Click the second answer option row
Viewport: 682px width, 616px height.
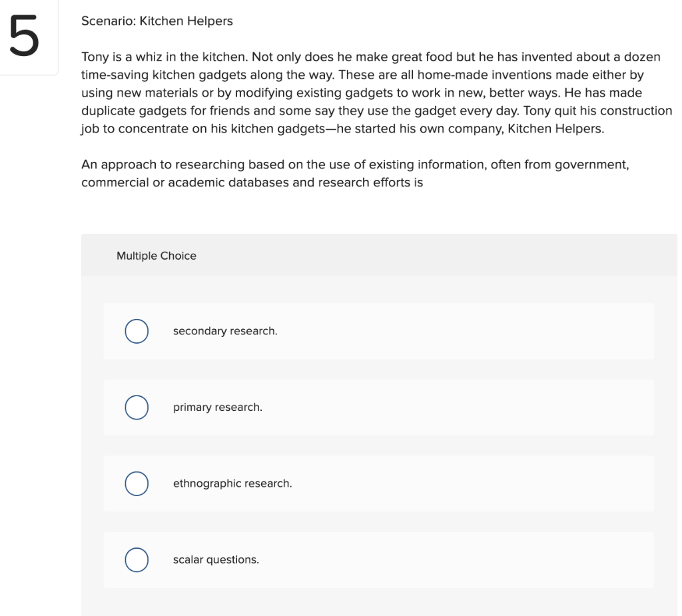point(379,407)
